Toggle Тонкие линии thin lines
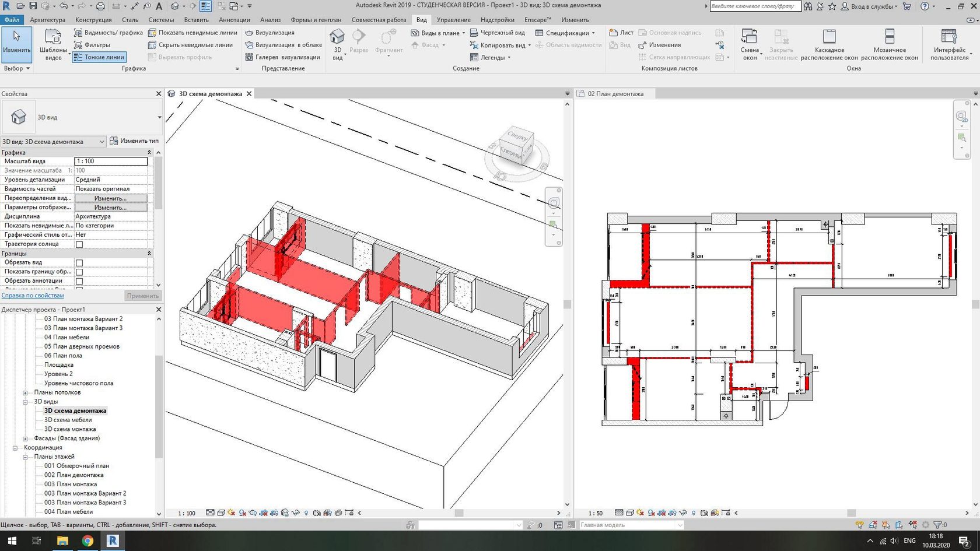The height and width of the screenshot is (551, 980). (x=99, y=57)
